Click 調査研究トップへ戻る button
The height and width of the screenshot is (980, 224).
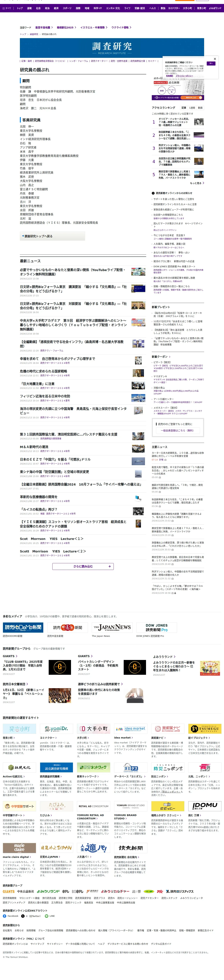tap(53, 236)
